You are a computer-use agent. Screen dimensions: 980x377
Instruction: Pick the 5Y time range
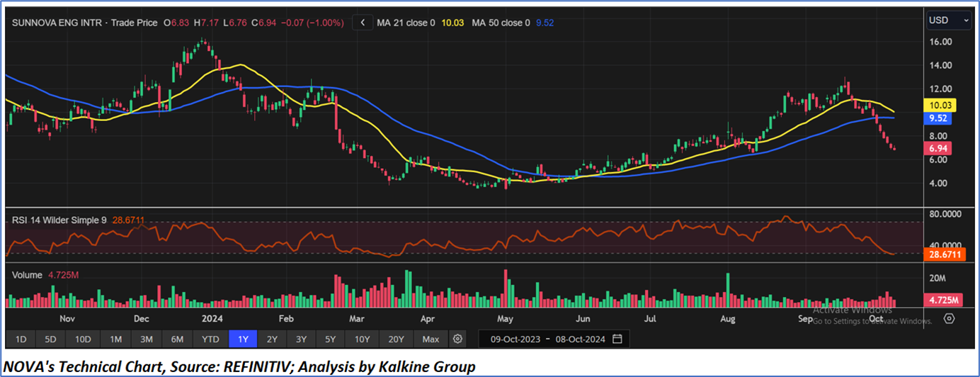[x=330, y=339]
